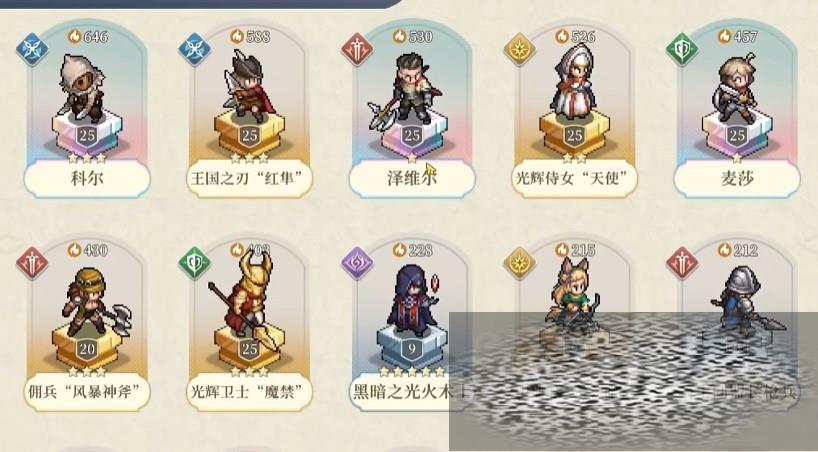Click the green shield class icon on 麦莎's card
The image size is (818, 452).
pos(682,50)
